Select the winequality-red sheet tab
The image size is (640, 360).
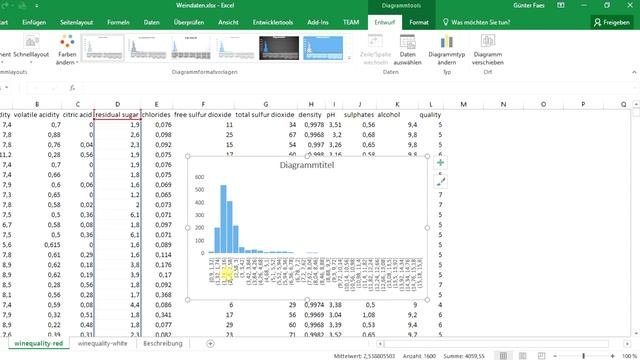click(x=38, y=344)
